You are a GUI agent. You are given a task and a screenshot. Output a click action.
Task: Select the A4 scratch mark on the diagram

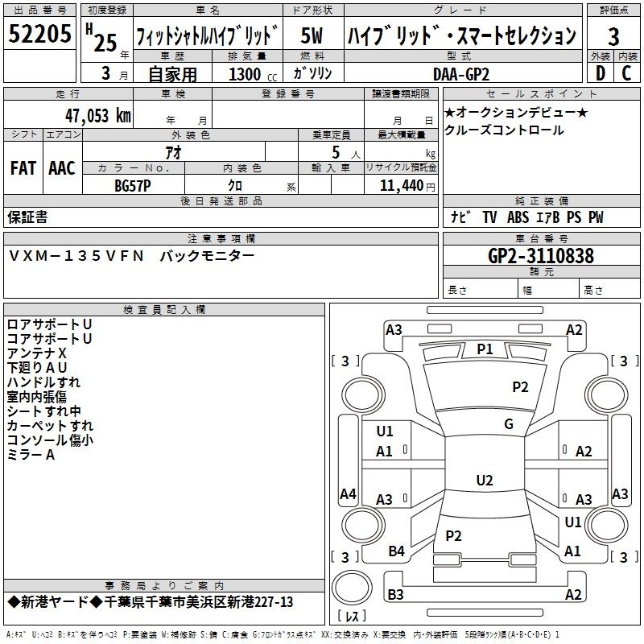[348, 494]
